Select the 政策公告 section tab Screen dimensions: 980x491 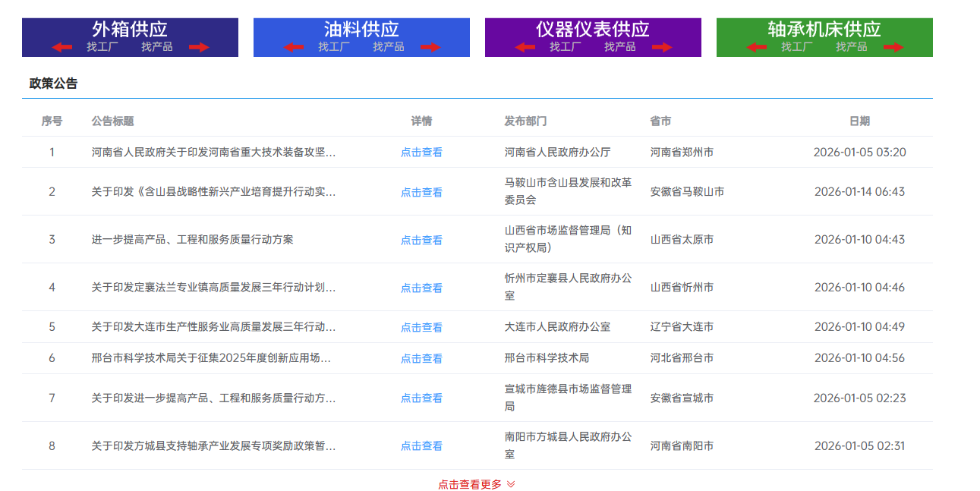click(x=53, y=83)
